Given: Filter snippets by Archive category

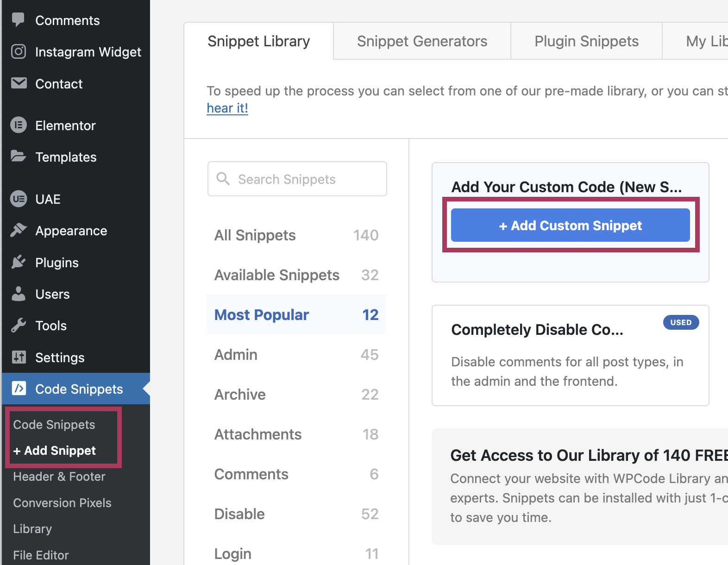Looking at the screenshot, I should [x=296, y=395].
